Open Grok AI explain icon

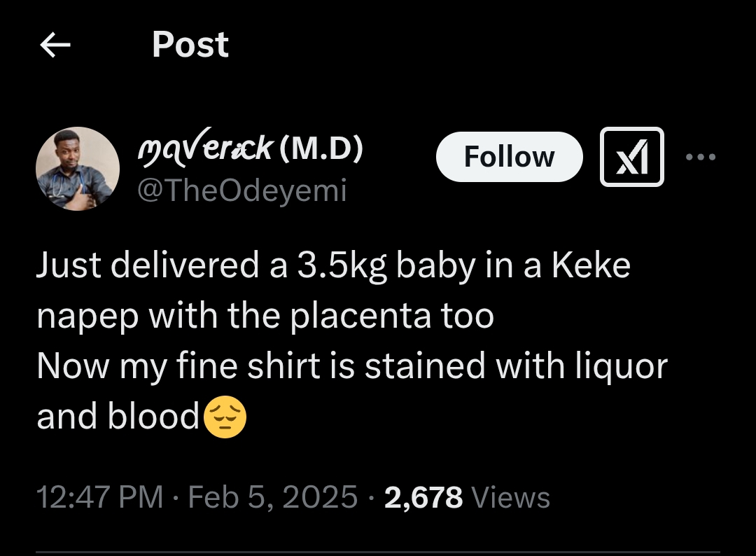pyautogui.click(x=631, y=157)
